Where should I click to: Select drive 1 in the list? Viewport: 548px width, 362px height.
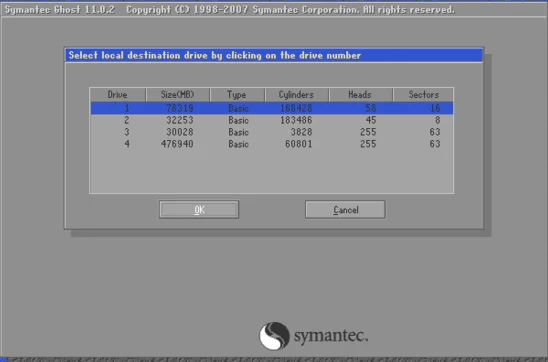click(x=272, y=108)
